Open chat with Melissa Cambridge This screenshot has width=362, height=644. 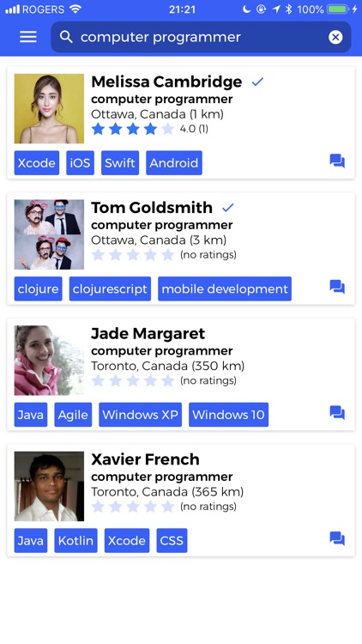tap(337, 161)
